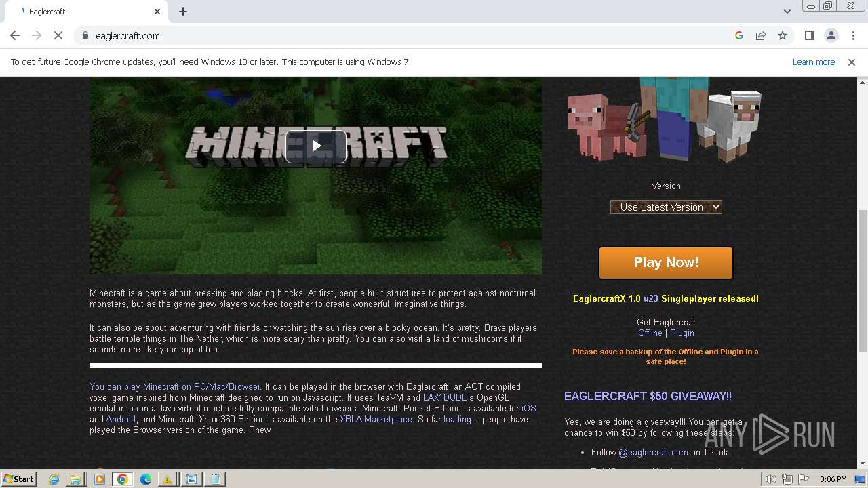The height and width of the screenshot is (488, 868).
Task: Open the iOS Pocket Edition link
Action: 528,408
